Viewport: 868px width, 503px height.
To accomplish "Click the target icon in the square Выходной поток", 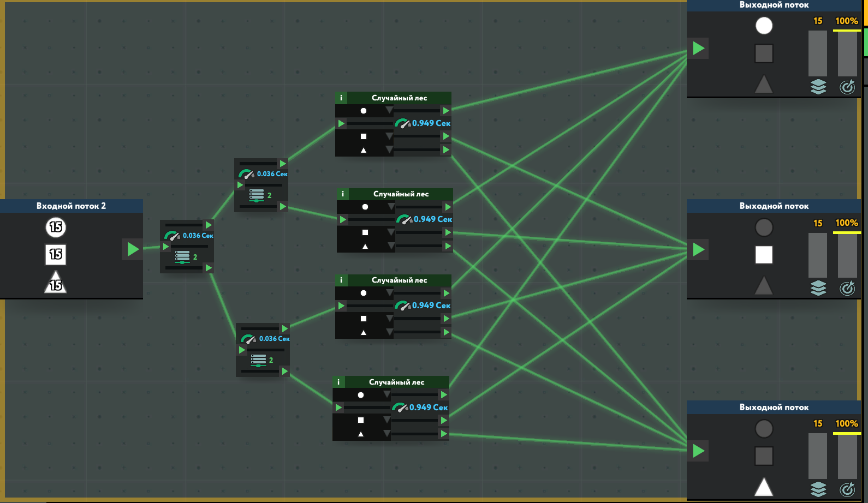I will click(847, 288).
